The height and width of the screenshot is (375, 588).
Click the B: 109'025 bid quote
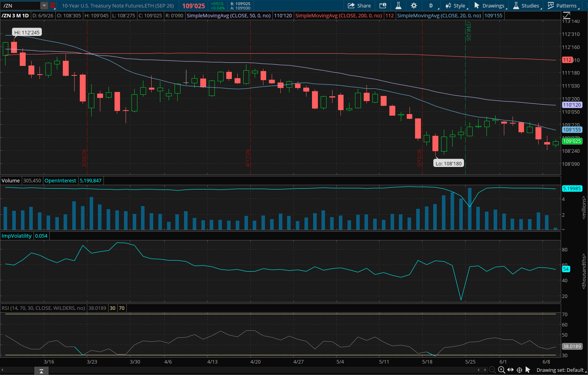pyautogui.click(x=240, y=4)
